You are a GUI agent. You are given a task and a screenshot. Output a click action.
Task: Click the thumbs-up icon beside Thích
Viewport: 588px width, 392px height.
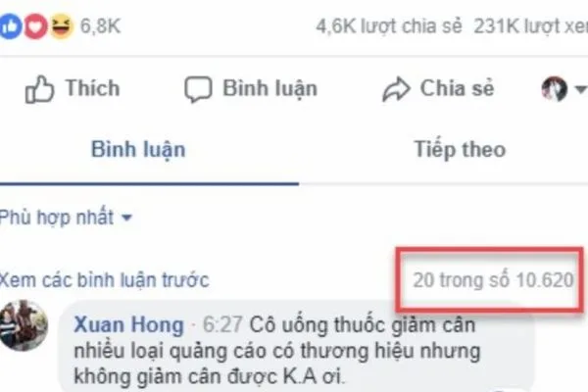pos(39,89)
